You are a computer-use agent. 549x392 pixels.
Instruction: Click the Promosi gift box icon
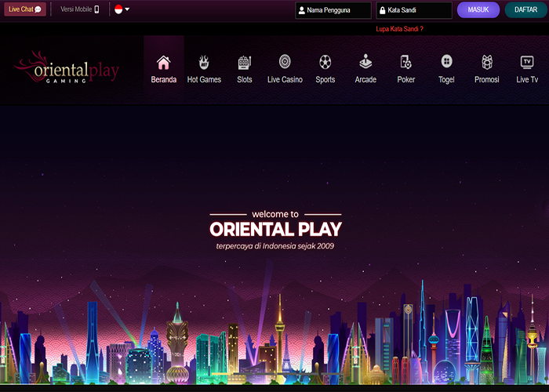pos(487,62)
